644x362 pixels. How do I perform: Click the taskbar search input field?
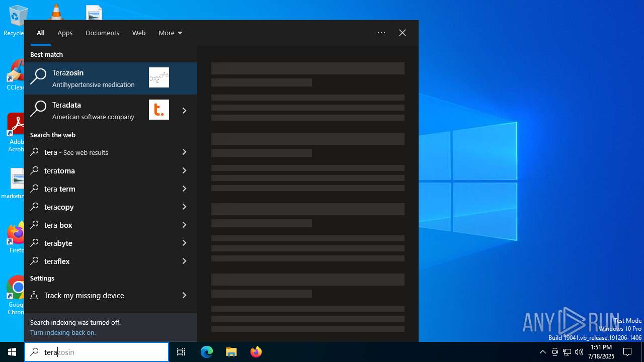coord(97,352)
